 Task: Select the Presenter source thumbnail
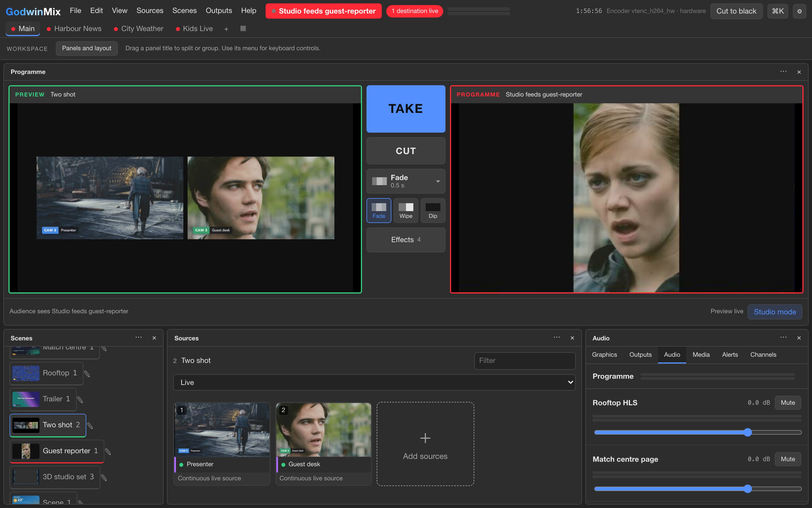[222, 430]
